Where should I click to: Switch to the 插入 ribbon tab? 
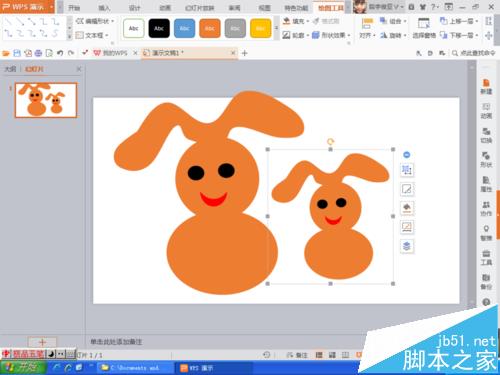tap(104, 8)
